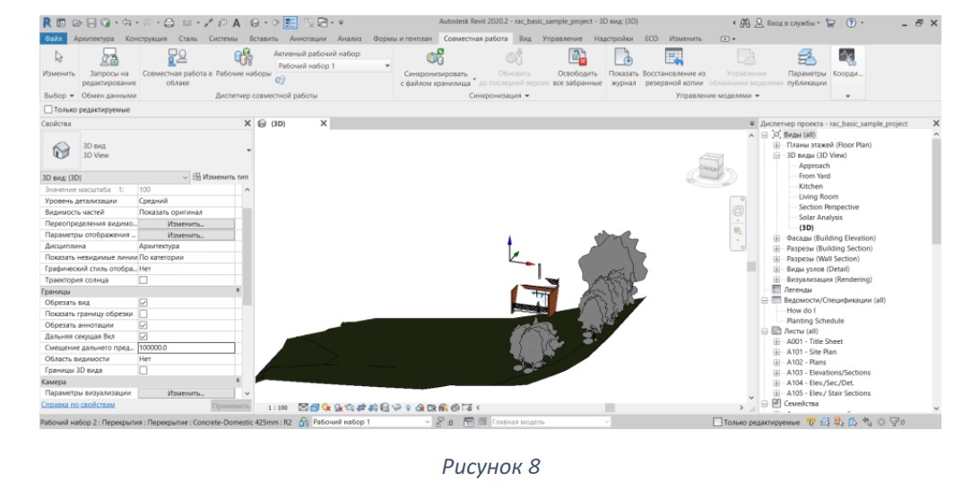The height and width of the screenshot is (490, 980).
Task: Click the Освободить все забранные icon
Action: 577,56
